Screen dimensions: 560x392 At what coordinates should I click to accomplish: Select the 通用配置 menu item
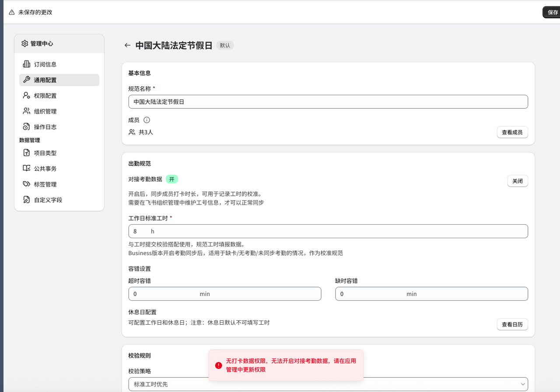tap(46, 80)
